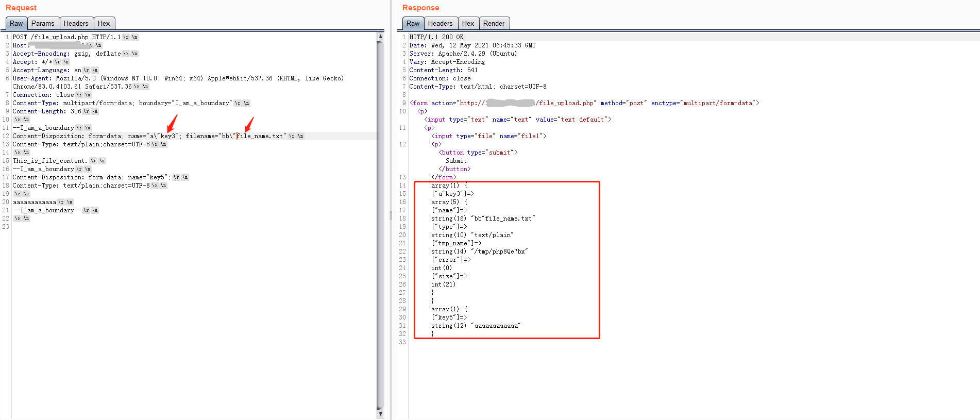The height and width of the screenshot is (420, 980).
Task: Click the request pane scroll-up arrow
Action: (x=380, y=37)
